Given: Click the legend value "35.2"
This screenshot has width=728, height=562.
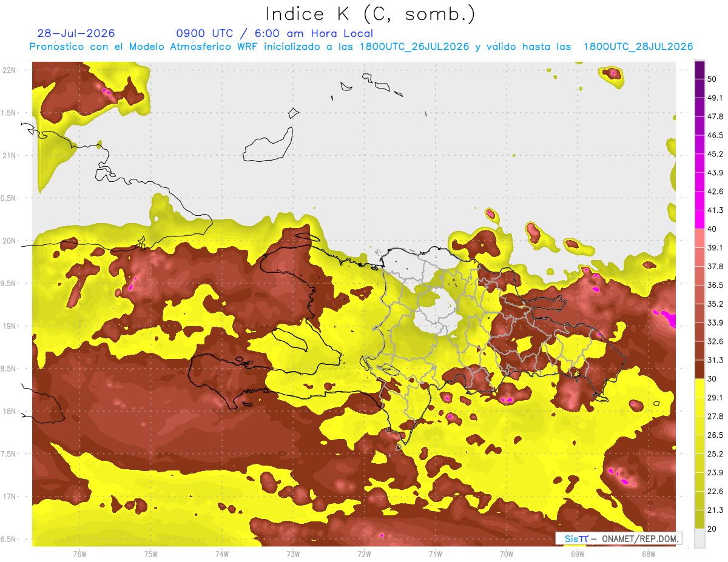Looking at the screenshot, I should (x=716, y=304).
